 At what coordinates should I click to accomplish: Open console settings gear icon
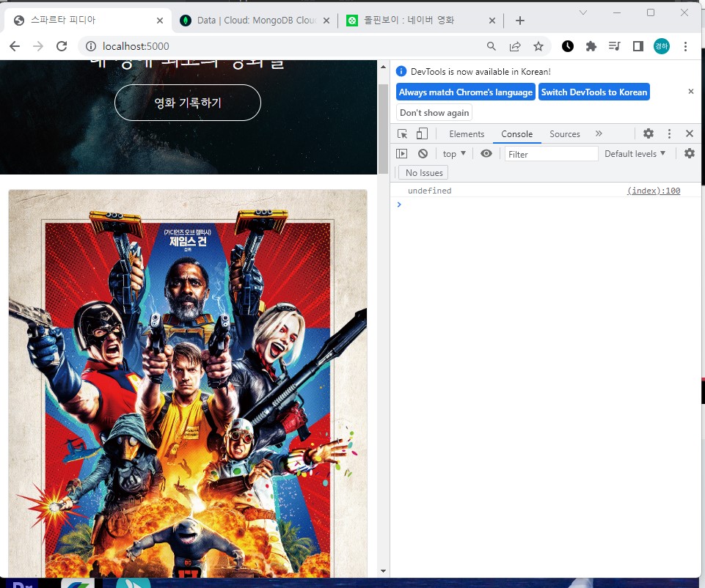click(690, 154)
